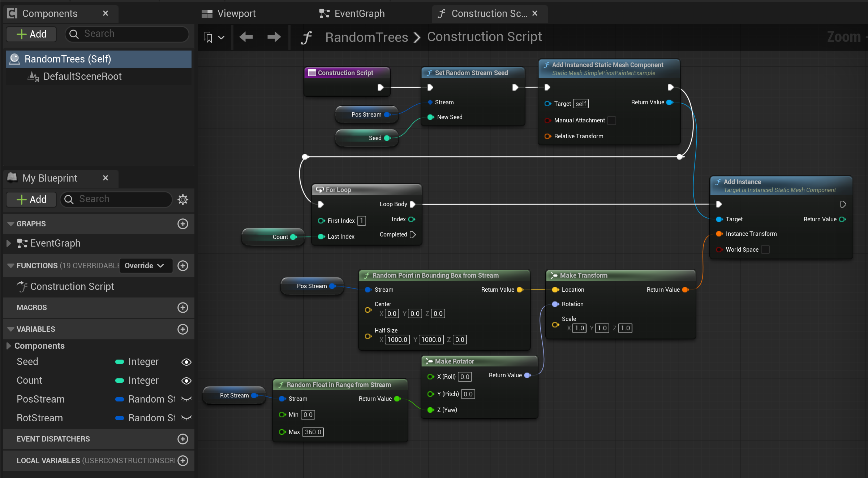Toggle Manual Attachment checkbox

[611, 120]
